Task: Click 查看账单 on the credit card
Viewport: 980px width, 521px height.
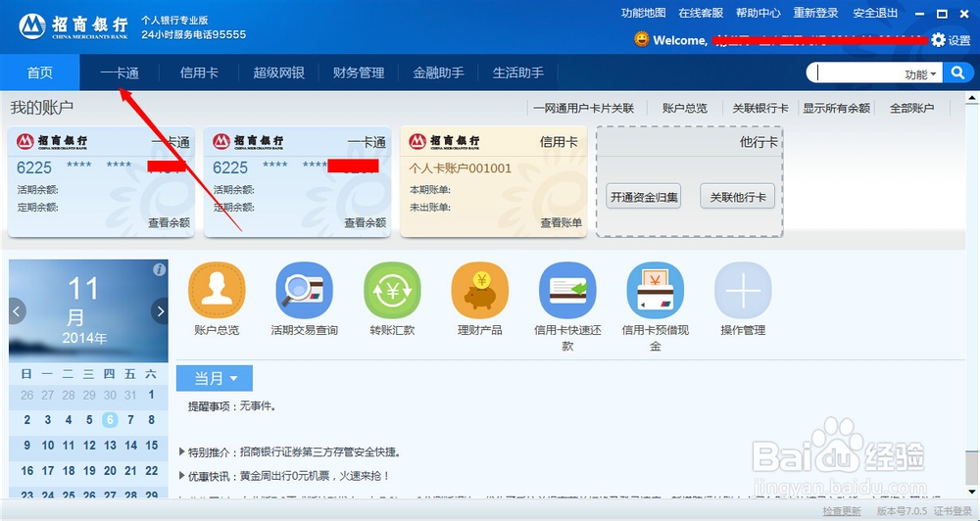Action: pos(562,222)
